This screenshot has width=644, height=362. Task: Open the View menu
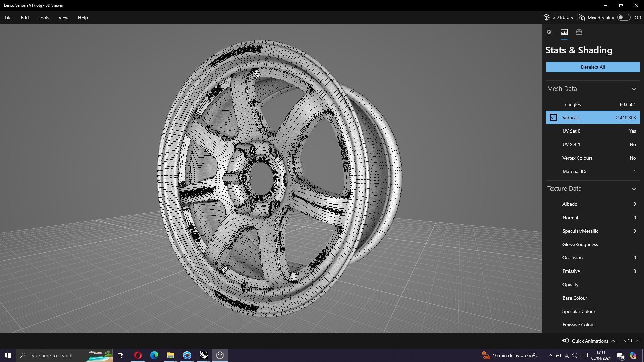63,18
